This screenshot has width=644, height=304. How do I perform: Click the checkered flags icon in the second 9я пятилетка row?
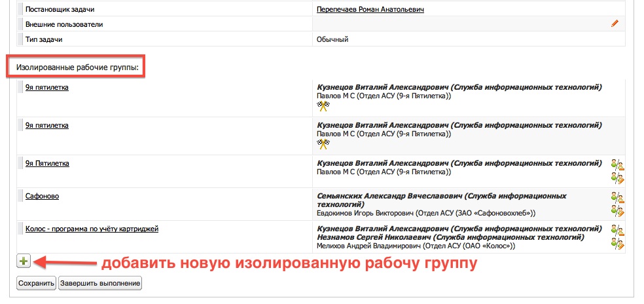tap(322, 144)
